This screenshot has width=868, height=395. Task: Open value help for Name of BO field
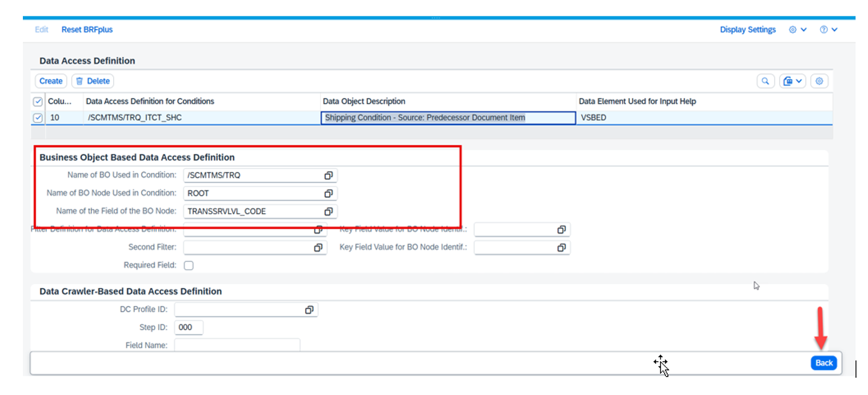tap(329, 175)
